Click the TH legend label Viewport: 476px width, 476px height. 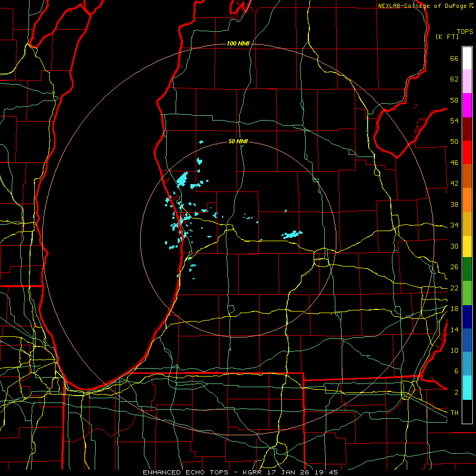454,413
